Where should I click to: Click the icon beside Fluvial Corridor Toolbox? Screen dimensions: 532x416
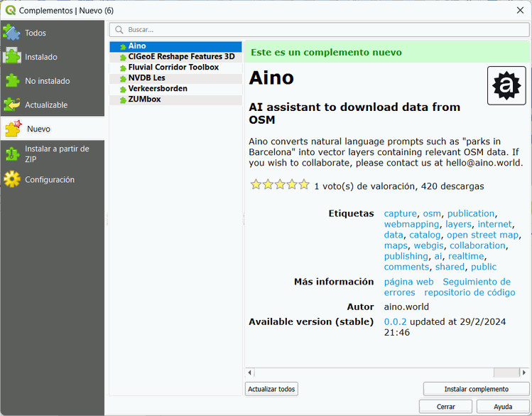[x=123, y=68]
